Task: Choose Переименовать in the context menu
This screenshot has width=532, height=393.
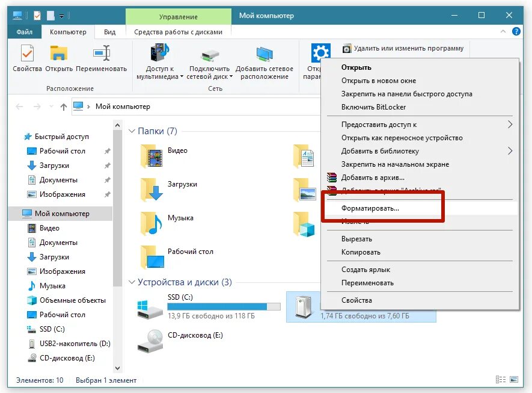Action: [420, 283]
